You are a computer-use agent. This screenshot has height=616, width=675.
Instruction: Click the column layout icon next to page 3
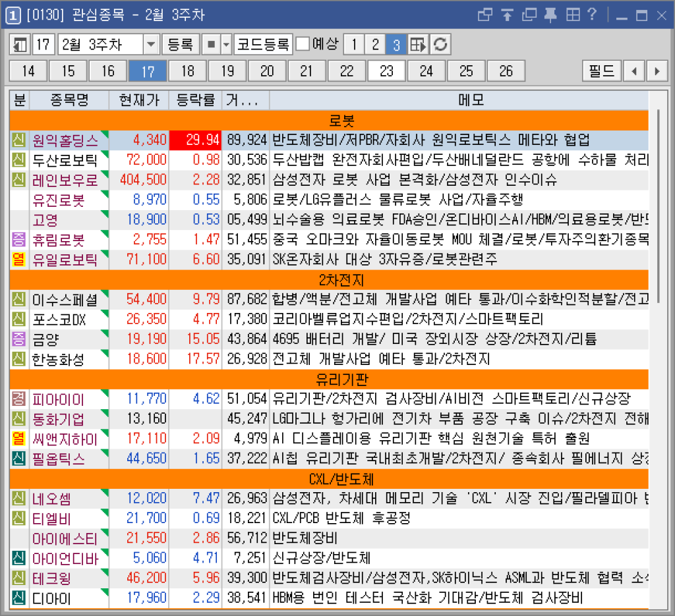coord(417,45)
